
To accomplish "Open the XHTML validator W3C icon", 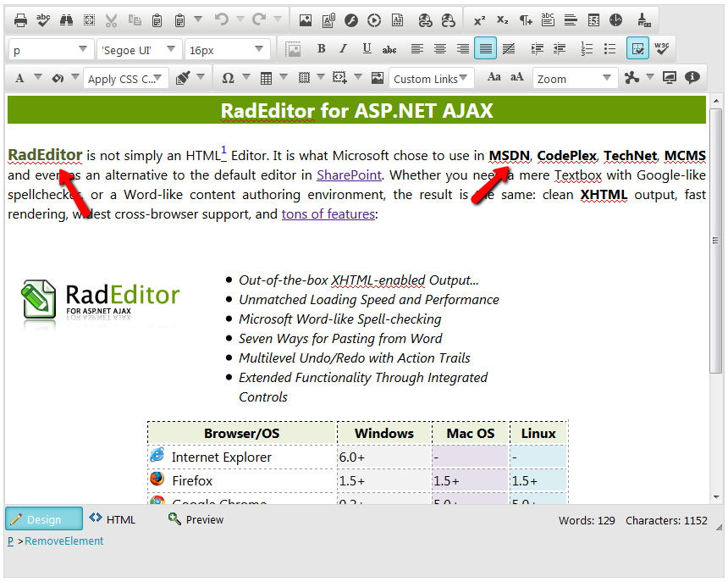I will coord(662,48).
